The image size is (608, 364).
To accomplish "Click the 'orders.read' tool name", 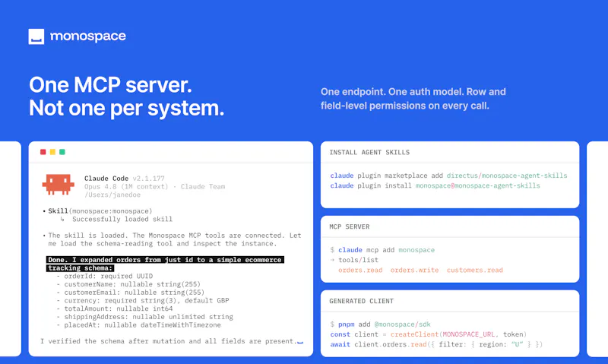I will pos(360,271).
